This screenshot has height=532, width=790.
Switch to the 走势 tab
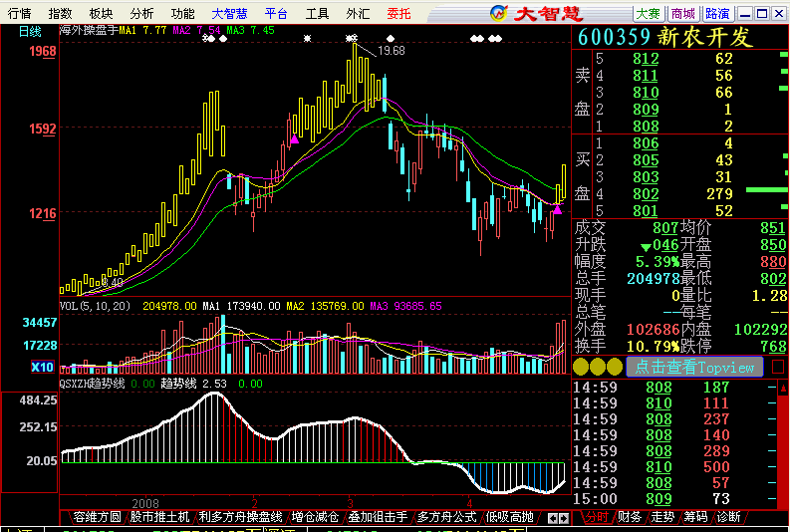click(662, 517)
